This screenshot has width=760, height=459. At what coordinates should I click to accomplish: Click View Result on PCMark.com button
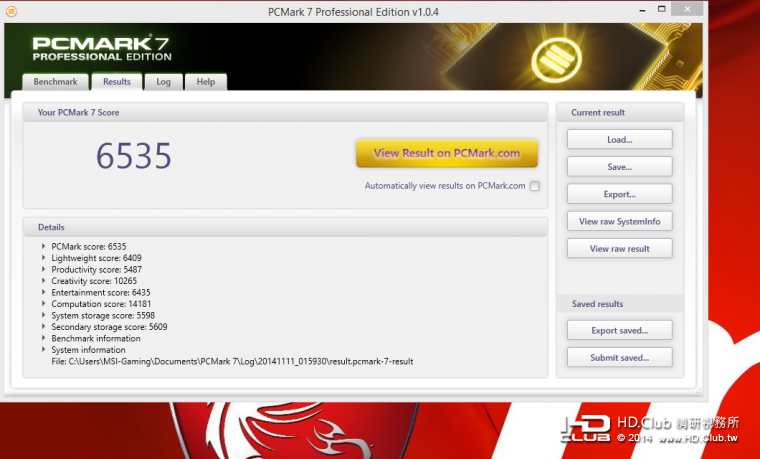click(446, 153)
